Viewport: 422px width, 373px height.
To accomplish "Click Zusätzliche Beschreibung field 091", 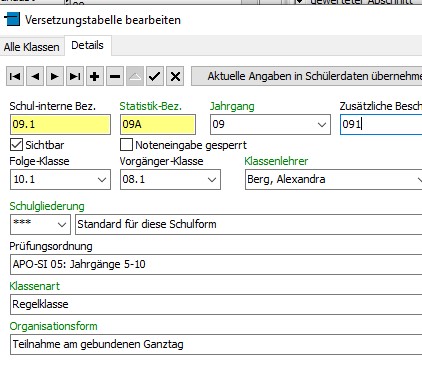I will coord(381,125).
